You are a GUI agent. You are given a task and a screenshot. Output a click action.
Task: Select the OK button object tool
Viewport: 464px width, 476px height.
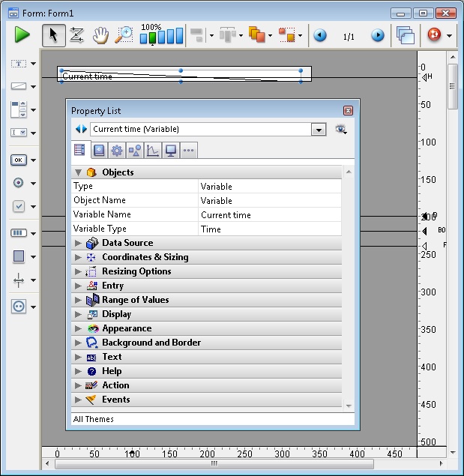(x=19, y=160)
